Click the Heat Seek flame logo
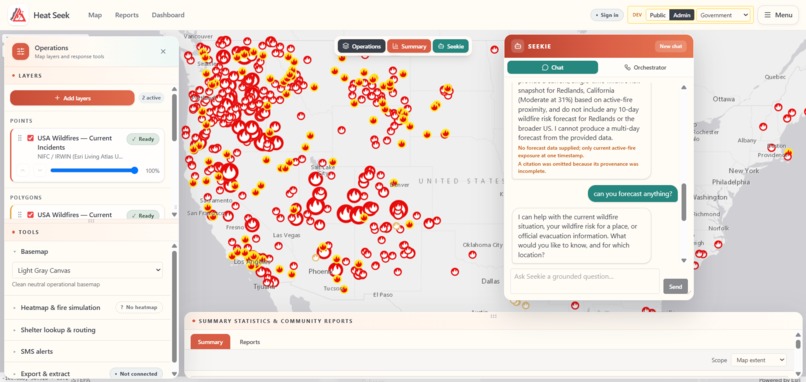 coord(19,15)
